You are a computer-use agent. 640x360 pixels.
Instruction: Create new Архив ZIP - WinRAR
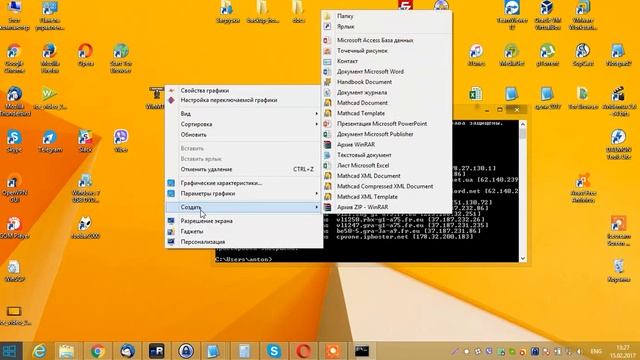tap(387, 207)
